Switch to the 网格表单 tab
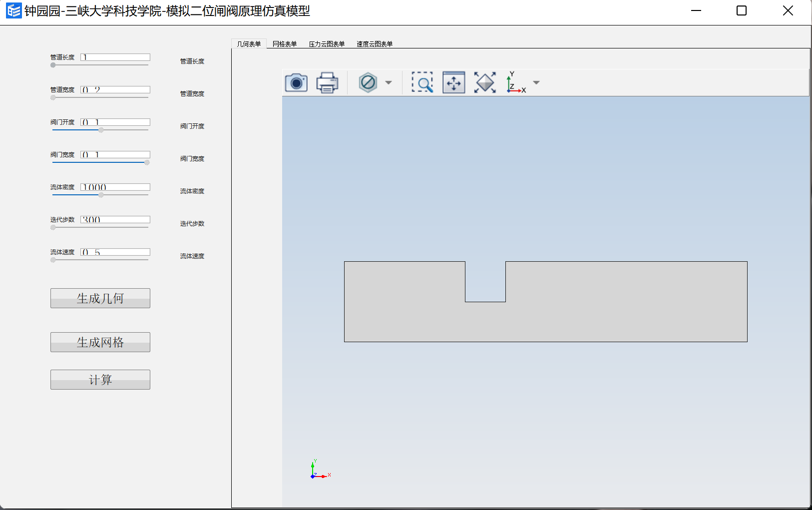This screenshot has height=510, width=812. (285, 44)
